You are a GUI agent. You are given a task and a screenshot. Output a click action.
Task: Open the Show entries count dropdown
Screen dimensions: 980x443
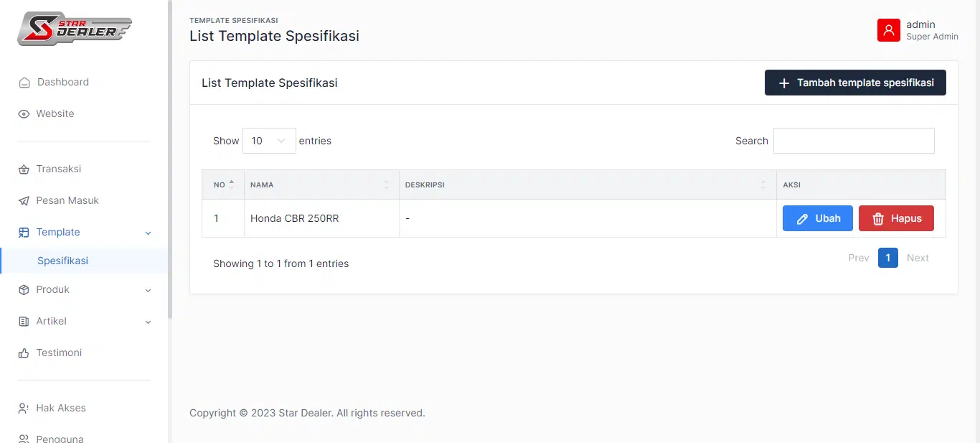click(x=269, y=141)
